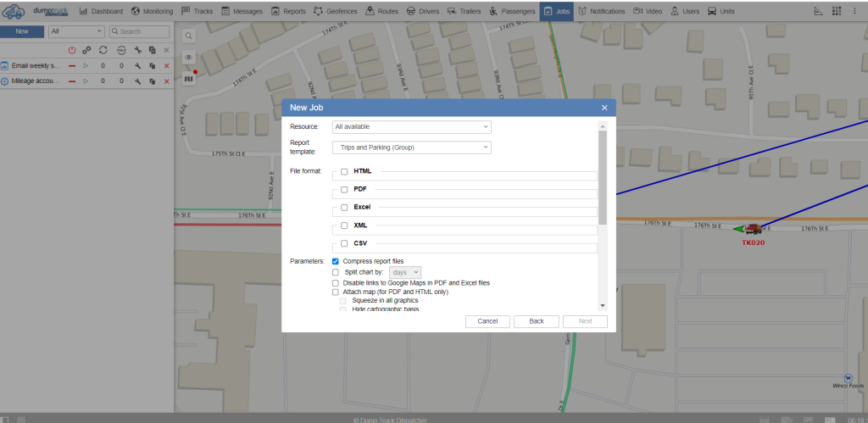868x423 pixels.
Task: Edit the Mileage job with wrench icon
Action: 138,81
